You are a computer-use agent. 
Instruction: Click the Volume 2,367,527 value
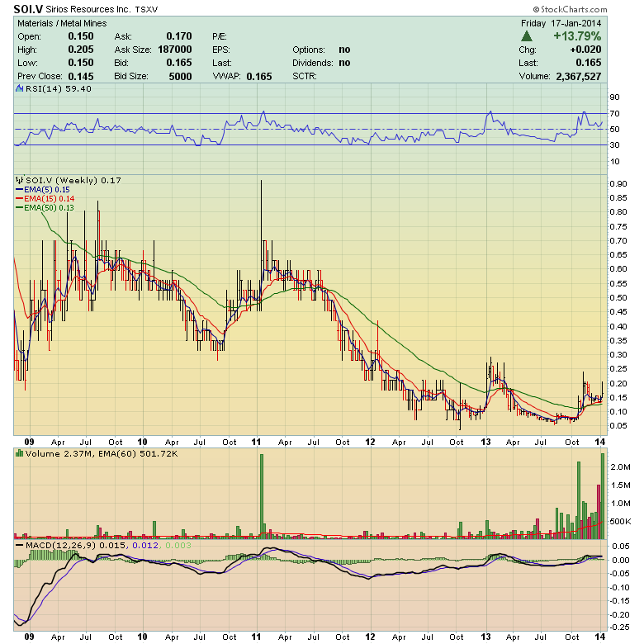coord(579,77)
